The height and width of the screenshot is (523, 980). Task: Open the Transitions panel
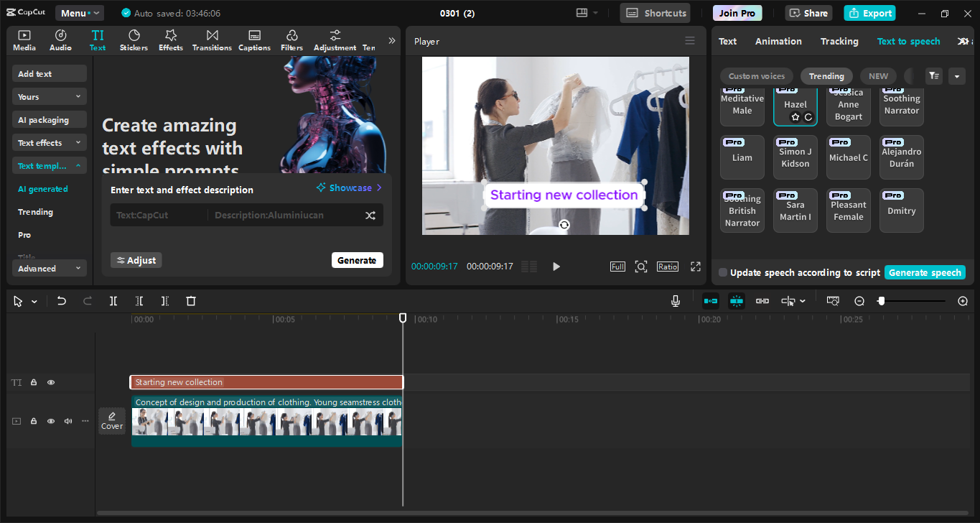(x=212, y=40)
